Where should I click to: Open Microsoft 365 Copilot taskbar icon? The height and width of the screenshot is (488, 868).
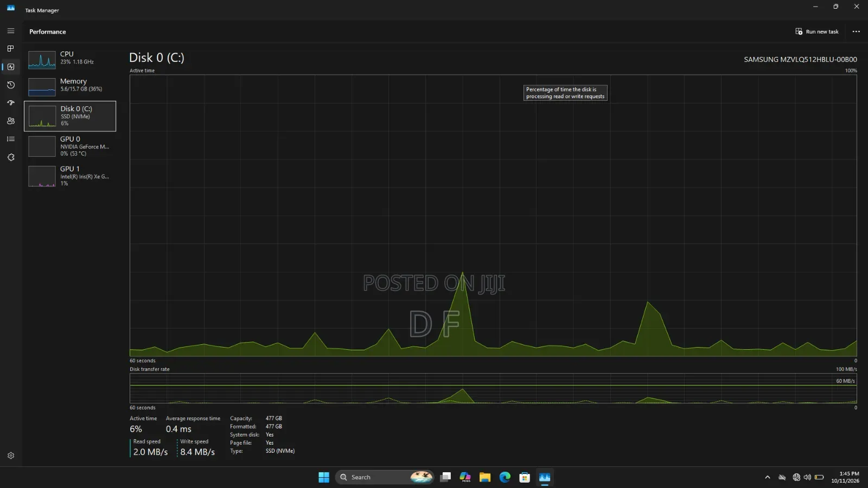click(x=465, y=477)
